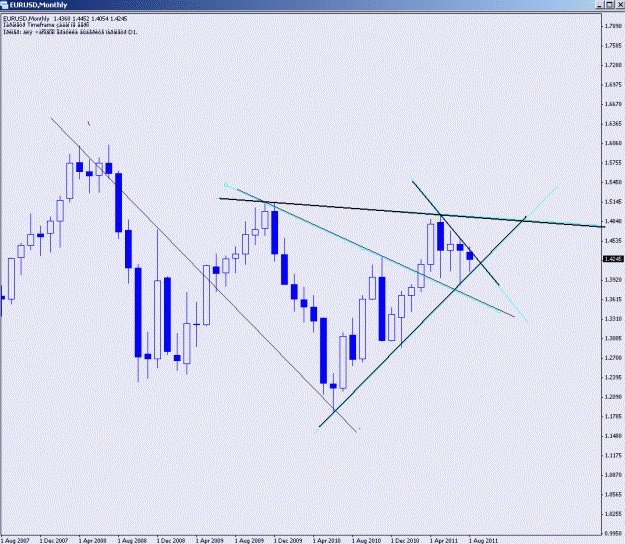The height and width of the screenshot is (544, 625).
Task: Click the 1.3920 price axis label
Action: [614, 280]
